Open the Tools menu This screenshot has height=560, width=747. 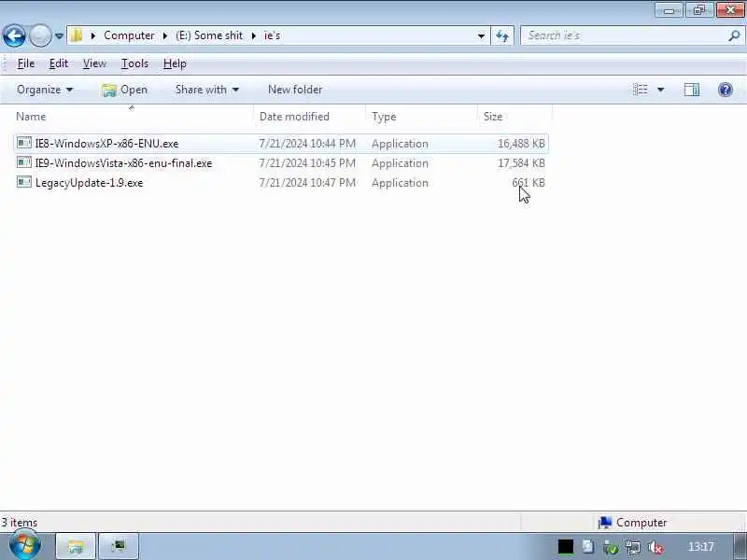coord(134,63)
